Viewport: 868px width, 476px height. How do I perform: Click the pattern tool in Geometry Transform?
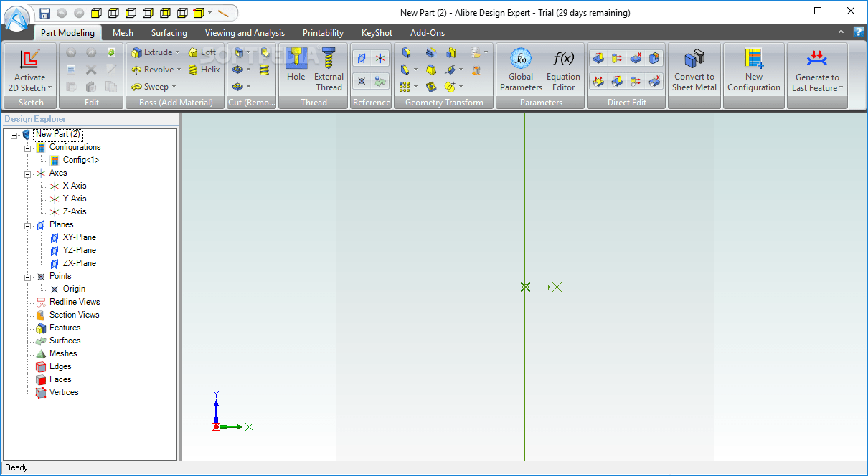pos(405,87)
